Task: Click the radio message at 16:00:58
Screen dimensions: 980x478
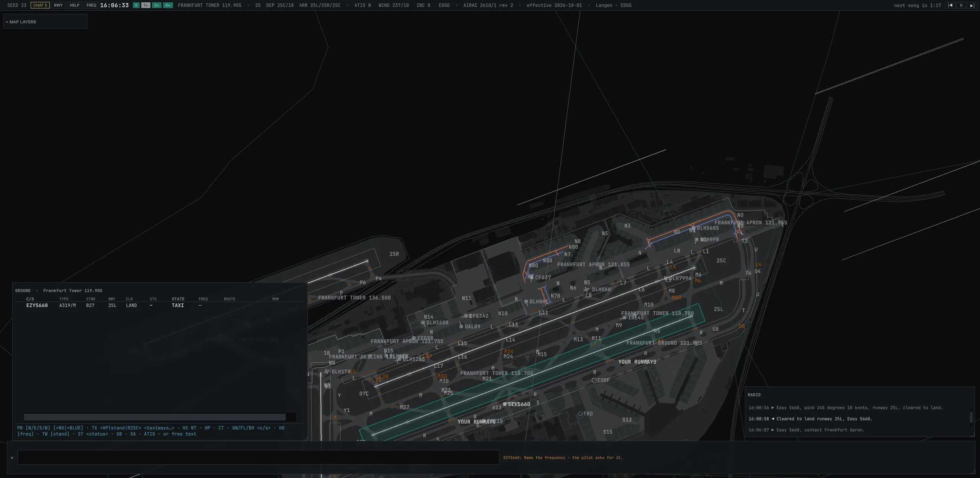Action: (x=810, y=419)
